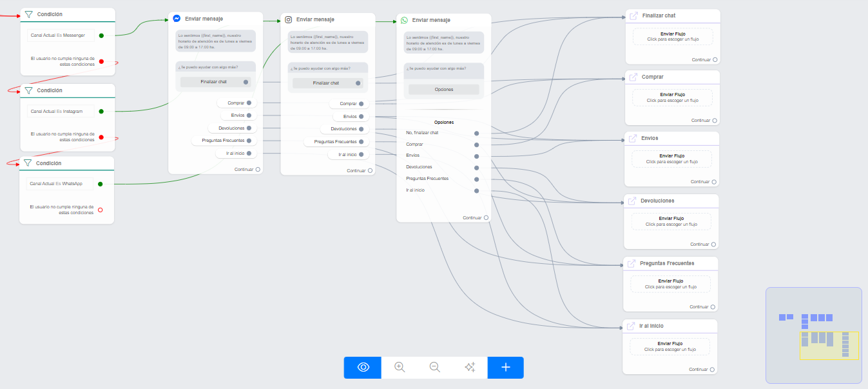868x389 pixels.
Task: Select 'No, finalizar chat' option in WhatsApp list
Action: [423, 133]
